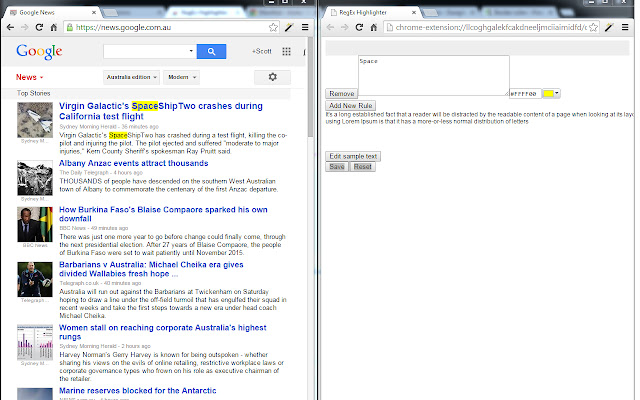Image resolution: width=640 pixels, height=400 pixels.
Task: Open Chrome menu in Google News window
Action: tap(305, 27)
